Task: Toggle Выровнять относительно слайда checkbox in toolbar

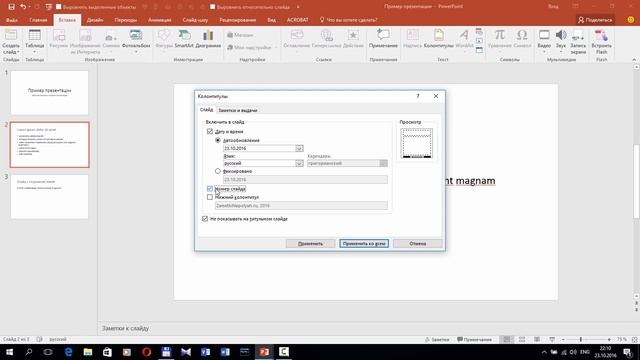Action: (213, 7)
